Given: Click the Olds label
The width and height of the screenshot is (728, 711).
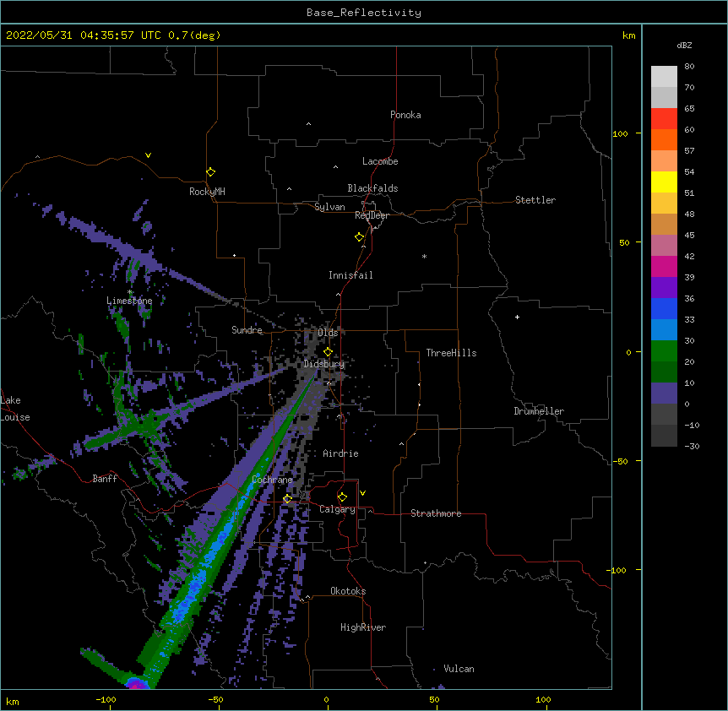Looking at the screenshot, I should (328, 333).
